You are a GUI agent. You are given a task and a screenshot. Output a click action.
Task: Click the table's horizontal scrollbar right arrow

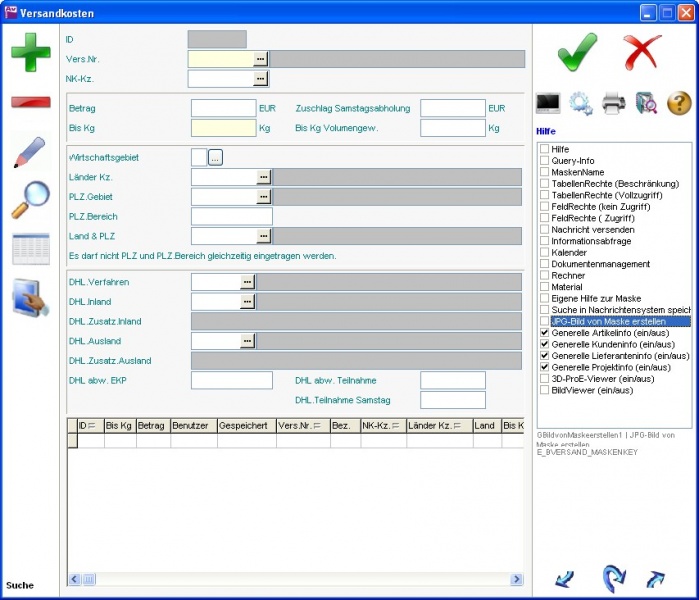click(x=516, y=579)
